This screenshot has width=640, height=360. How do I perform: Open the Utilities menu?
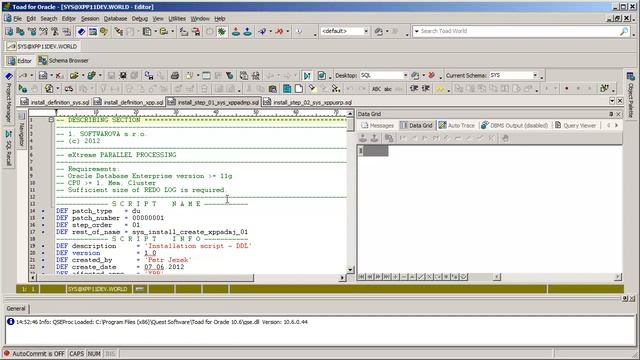coord(177,18)
